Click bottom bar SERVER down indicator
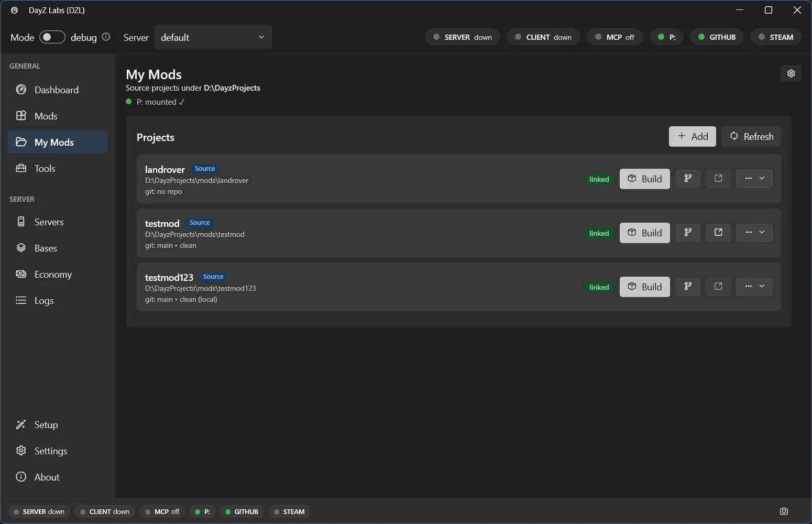Viewport: 812px width, 524px height. coord(39,511)
